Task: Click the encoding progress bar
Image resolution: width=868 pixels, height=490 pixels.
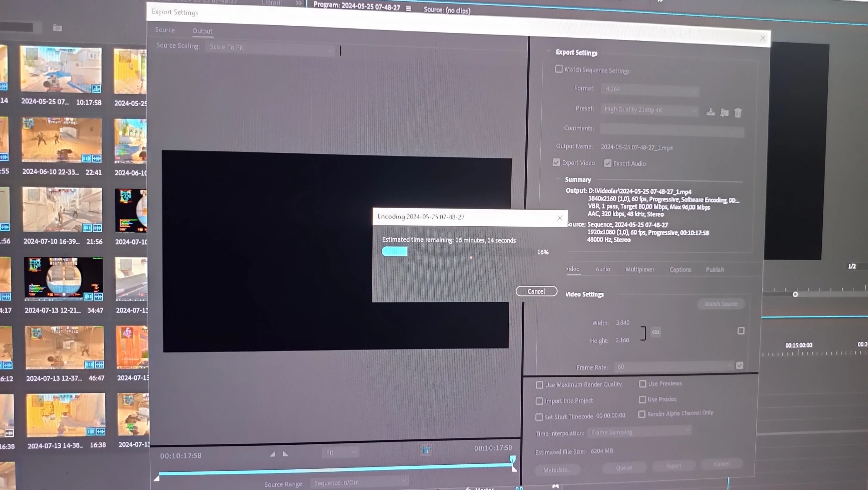Action: point(458,252)
